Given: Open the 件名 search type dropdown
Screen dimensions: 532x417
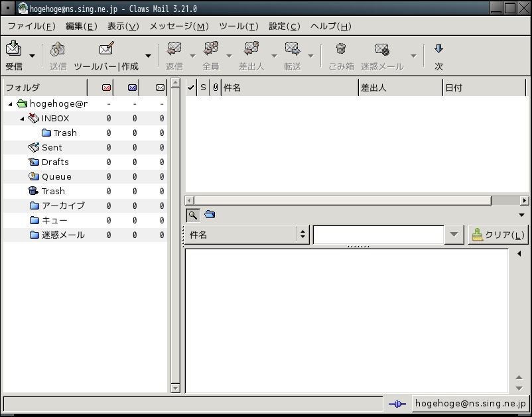Looking at the screenshot, I should point(245,235).
